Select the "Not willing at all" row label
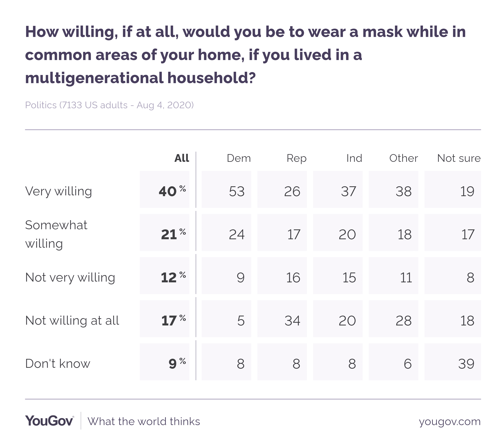This screenshot has width=493, height=448. click(72, 320)
